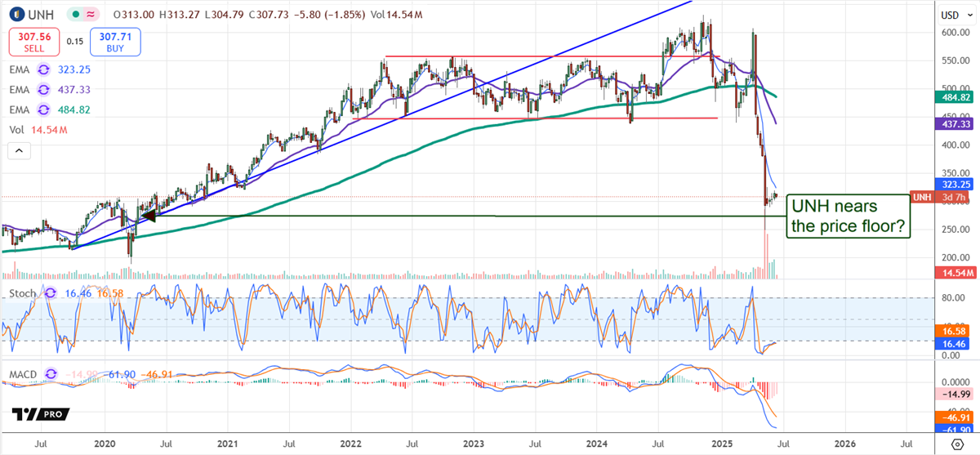
Task: Click the 2020 time axis label
Action: coord(104,444)
